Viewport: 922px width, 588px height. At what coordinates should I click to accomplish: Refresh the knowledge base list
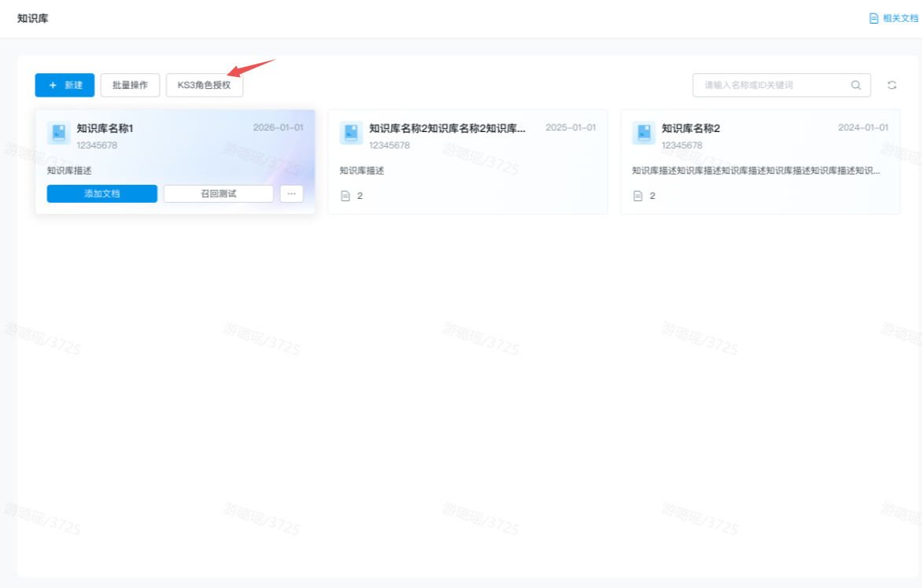(x=891, y=85)
